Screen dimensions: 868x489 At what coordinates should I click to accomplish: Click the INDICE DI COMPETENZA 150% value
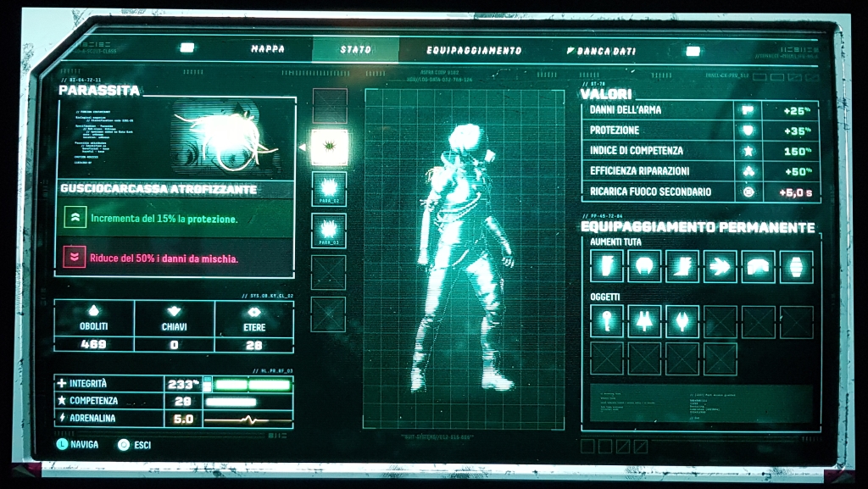coord(797,151)
